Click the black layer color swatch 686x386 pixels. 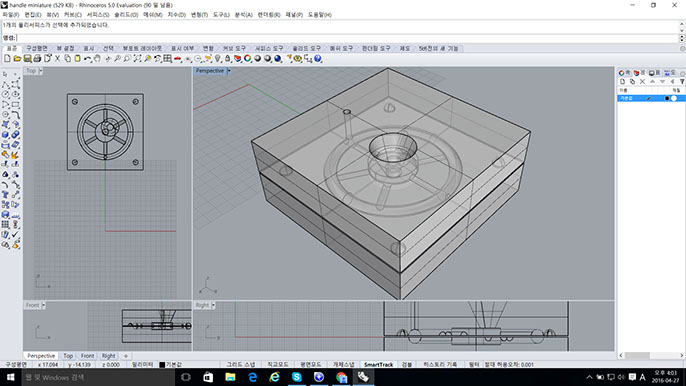[667, 98]
